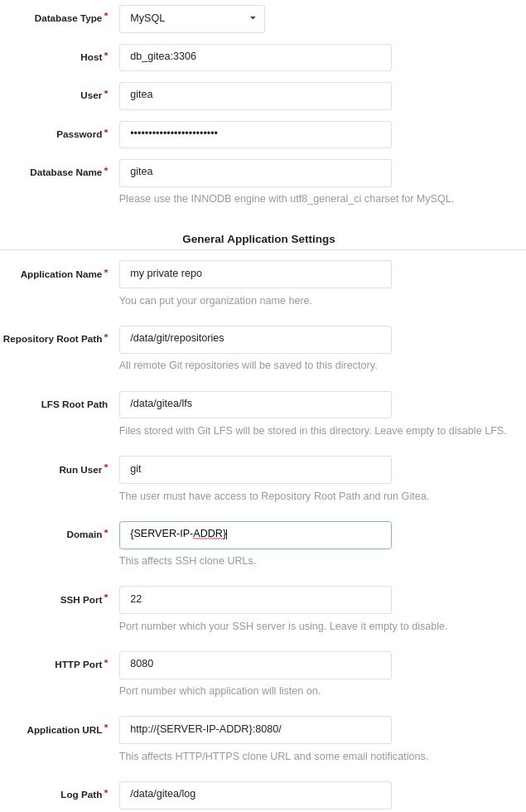Screen dimensions: 526x812
Task: Click the INNODB engine hint text under Database Name
Action: click(287, 199)
